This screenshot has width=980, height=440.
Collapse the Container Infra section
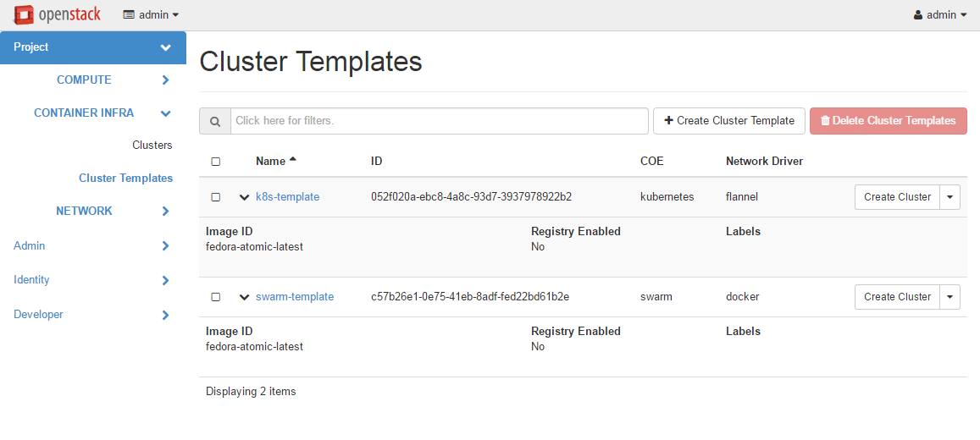pos(166,113)
